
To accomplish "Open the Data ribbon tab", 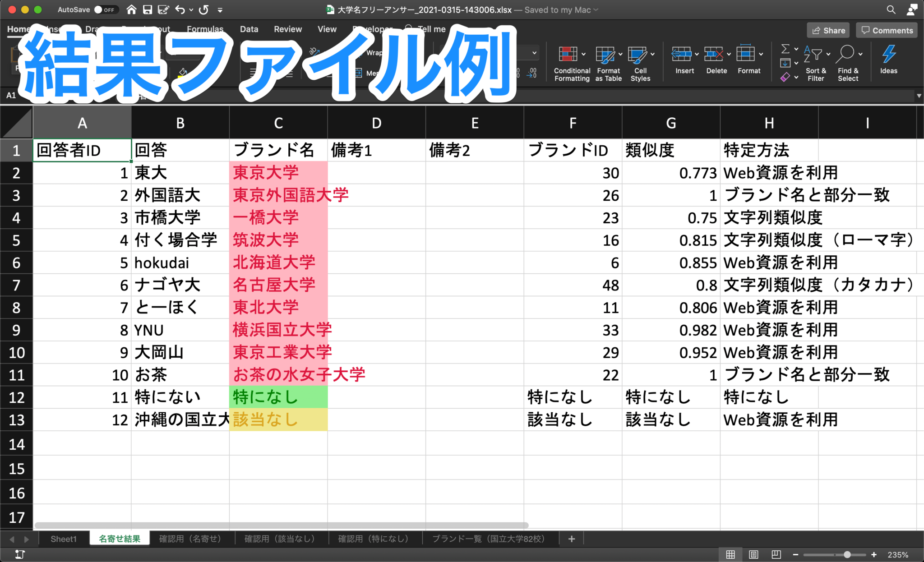I will tap(249, 29).
